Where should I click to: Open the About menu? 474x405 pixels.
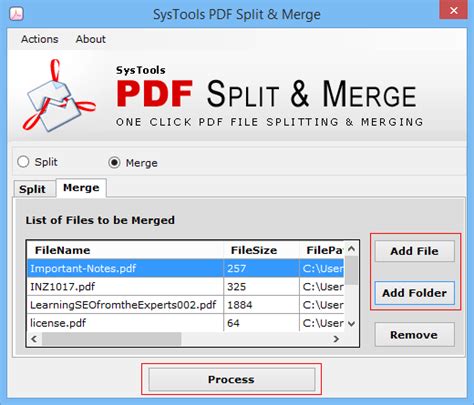point(91,39)
